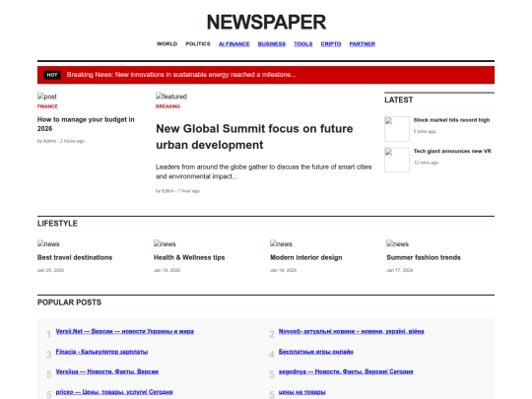Open the TOOLS nav link
The image size is (532, 399).
pyautogui.click(x=303, y=43)
